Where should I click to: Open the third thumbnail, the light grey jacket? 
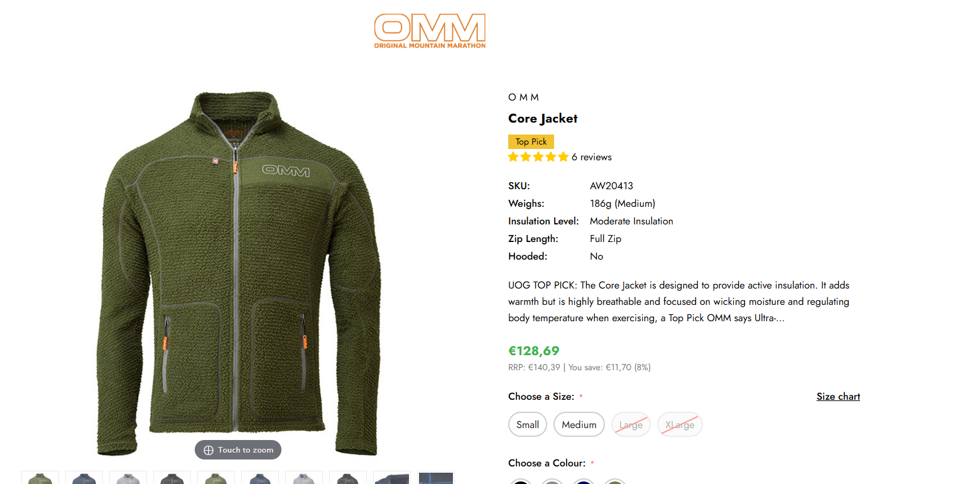click(128, 478)
